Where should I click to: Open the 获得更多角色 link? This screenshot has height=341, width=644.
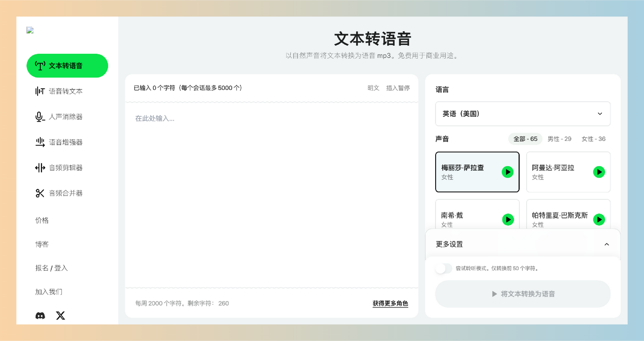[x=390, y=303]
